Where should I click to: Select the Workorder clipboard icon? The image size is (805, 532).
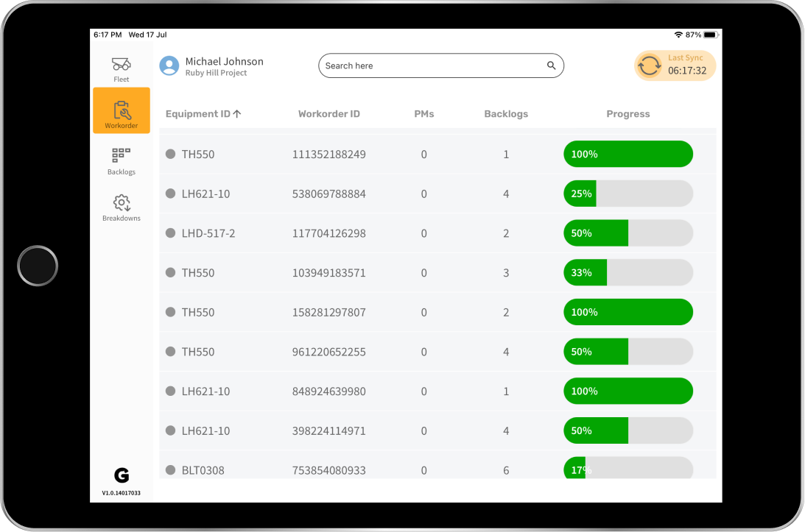tap(122, 110)
